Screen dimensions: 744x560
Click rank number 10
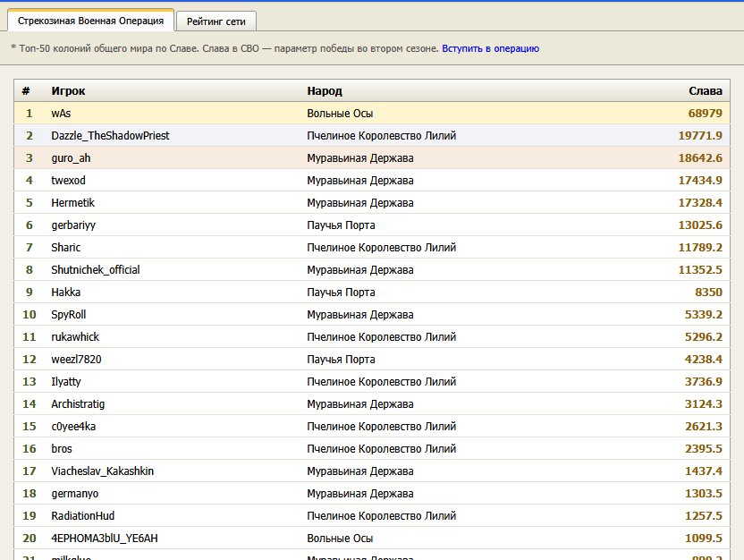click(x=30, y=314)
